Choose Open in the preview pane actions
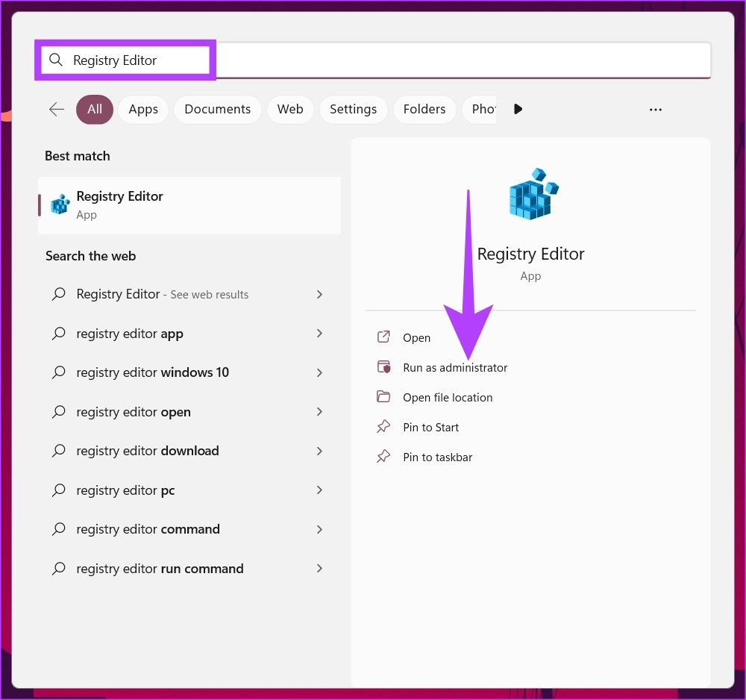The width and height of the screenshot is (746, 700). (416, 338)
